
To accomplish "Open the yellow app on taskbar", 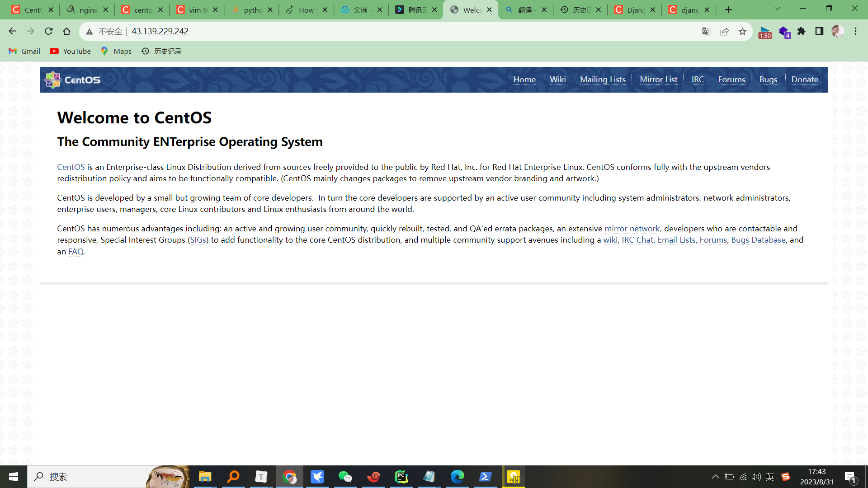I will (x=514, y=477).
